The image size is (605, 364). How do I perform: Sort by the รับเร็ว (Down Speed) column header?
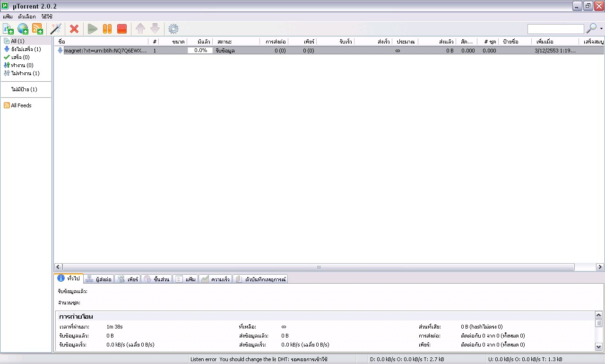tap(335, 42)
